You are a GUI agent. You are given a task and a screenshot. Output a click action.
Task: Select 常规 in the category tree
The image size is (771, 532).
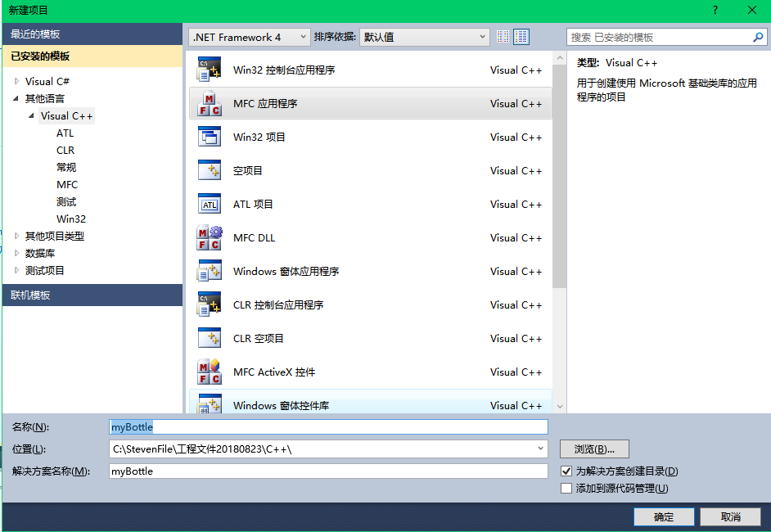pyautogui.click(x=66, y=167)
